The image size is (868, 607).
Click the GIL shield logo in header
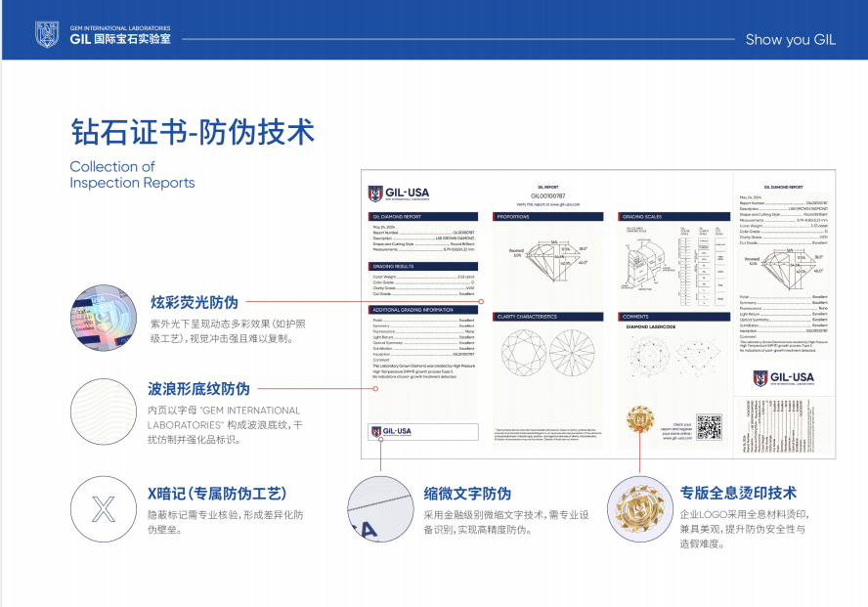[x=47, y=34]
